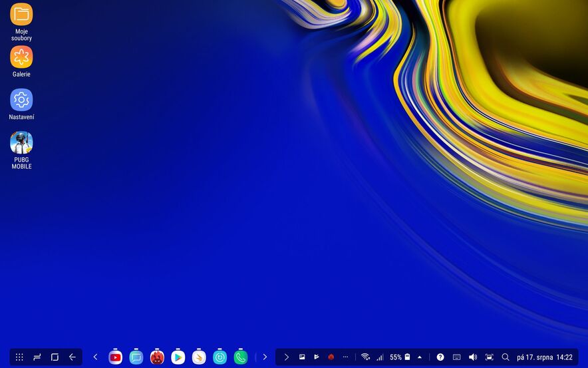This screenshot has height=368, width=588.
Task: Open PUBG MOBILE desktop shortcut
Action: [21, 143]
